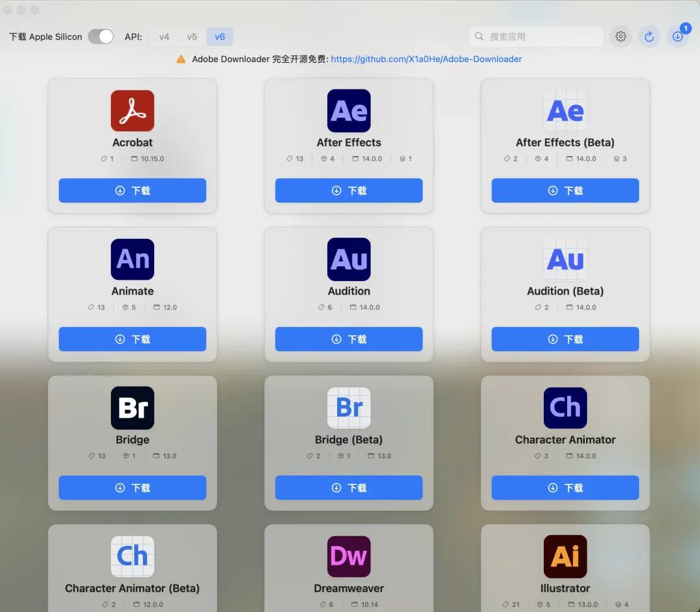
Task: Click After Effects' 13 versions count
Action: coord(299,159)
